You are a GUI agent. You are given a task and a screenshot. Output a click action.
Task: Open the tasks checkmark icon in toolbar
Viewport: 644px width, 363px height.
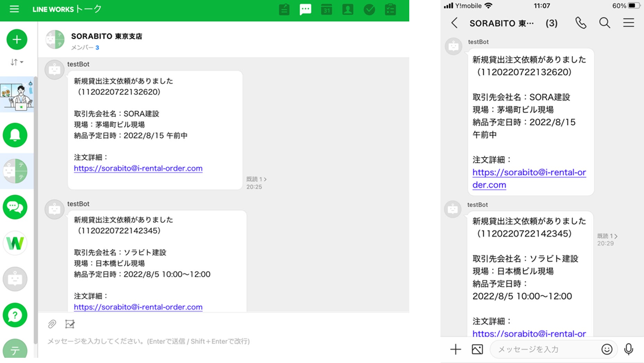click(369, 9)
